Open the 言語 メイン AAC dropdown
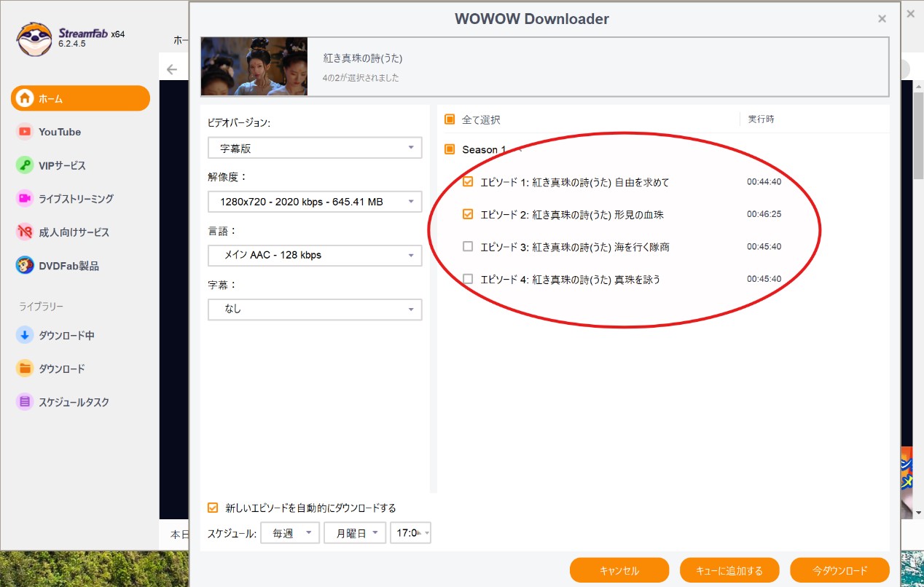 (315, 255)
